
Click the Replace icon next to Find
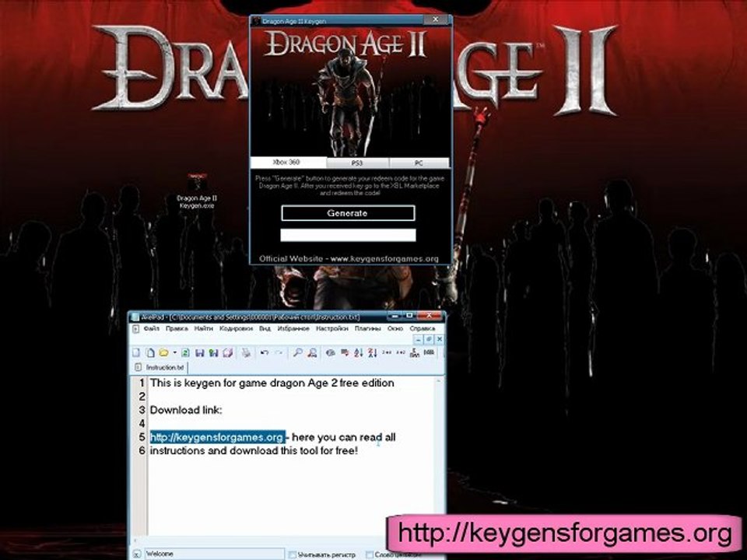312,353
